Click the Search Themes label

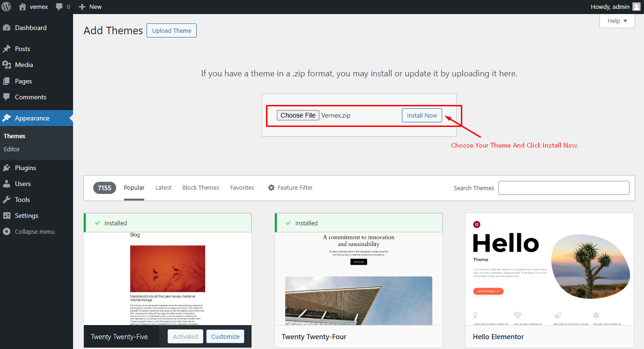tap(474, 188)
